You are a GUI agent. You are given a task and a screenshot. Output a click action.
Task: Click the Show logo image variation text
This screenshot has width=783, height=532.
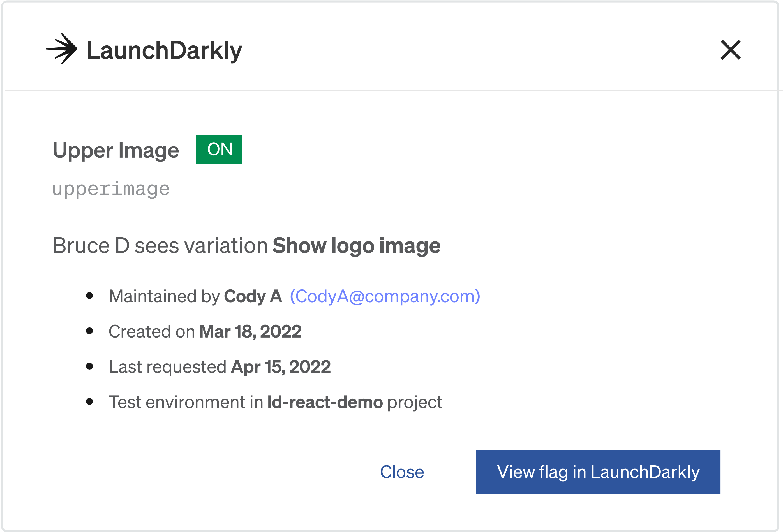357,245
